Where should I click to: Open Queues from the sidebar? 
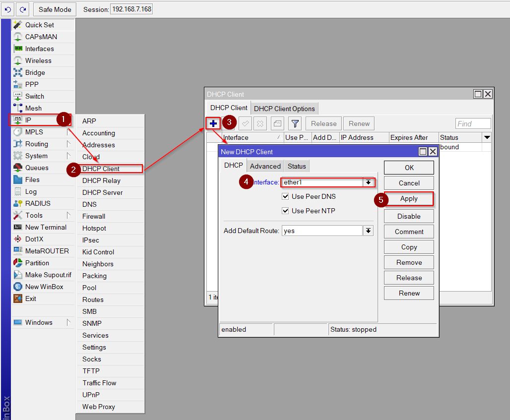(43, 168)
